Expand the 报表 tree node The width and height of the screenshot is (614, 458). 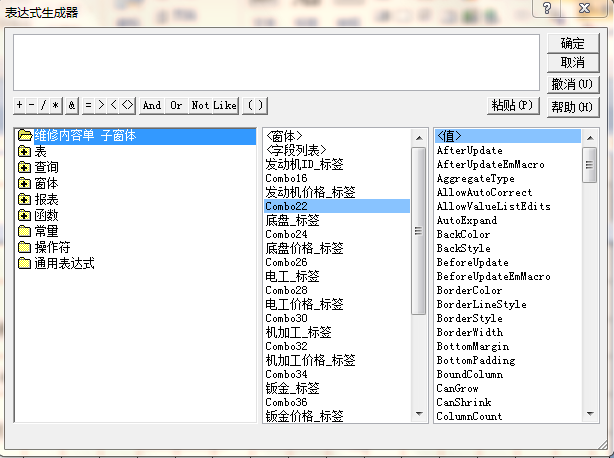(x=24, y=199)
